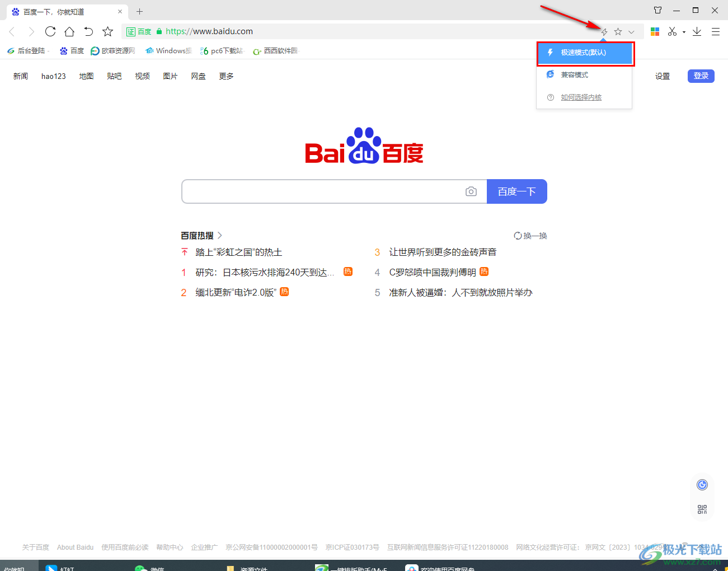The height and width of the screenshot is (571, 728).
Task: Open the 百度热搜 heading link
Action: click(x=201, y=236)
